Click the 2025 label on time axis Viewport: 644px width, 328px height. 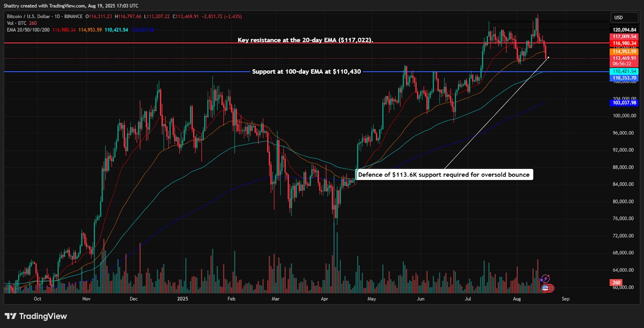coord(182,299)
